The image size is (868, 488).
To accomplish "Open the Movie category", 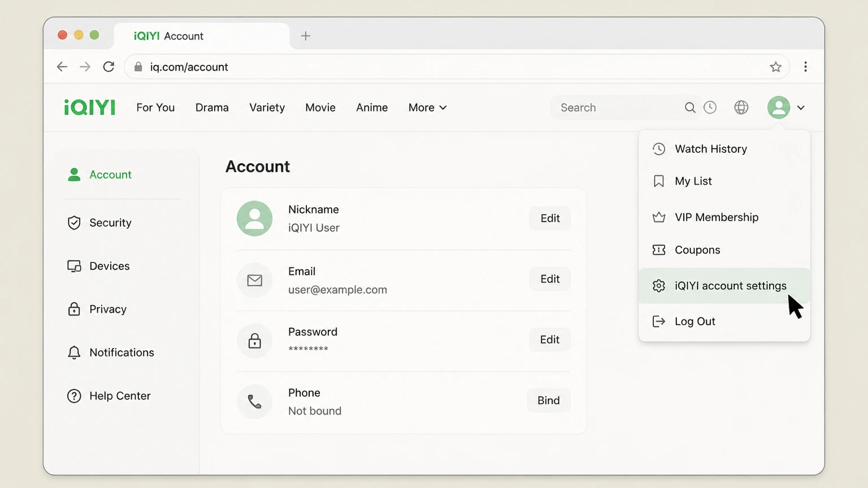I will coord(320,107).
